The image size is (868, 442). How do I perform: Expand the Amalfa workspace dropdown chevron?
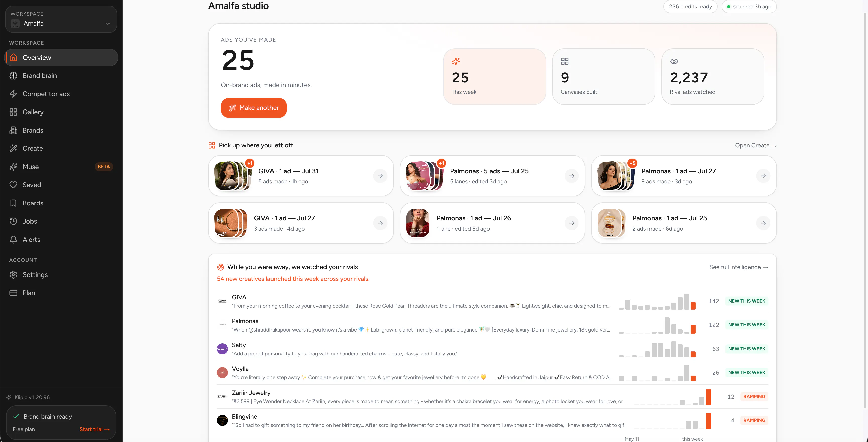pyautogui.click(x=108, y=24)
